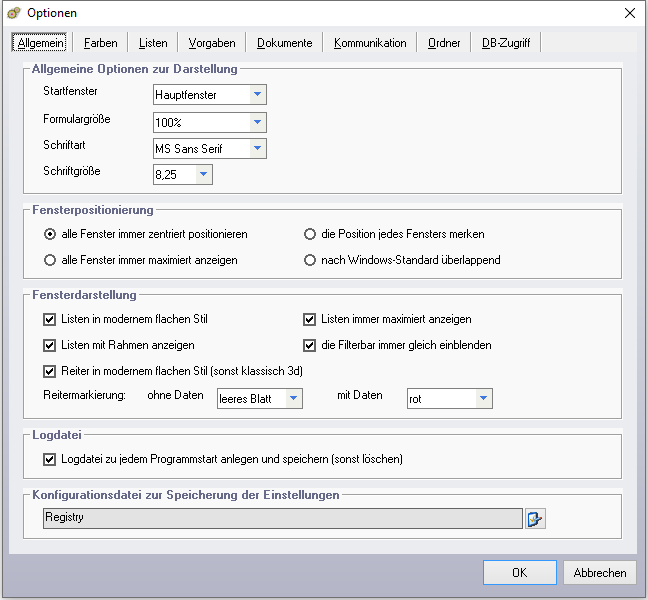The image size is (648, 600).
Task: Switch to the Farben tab
Action: point(100,43)
